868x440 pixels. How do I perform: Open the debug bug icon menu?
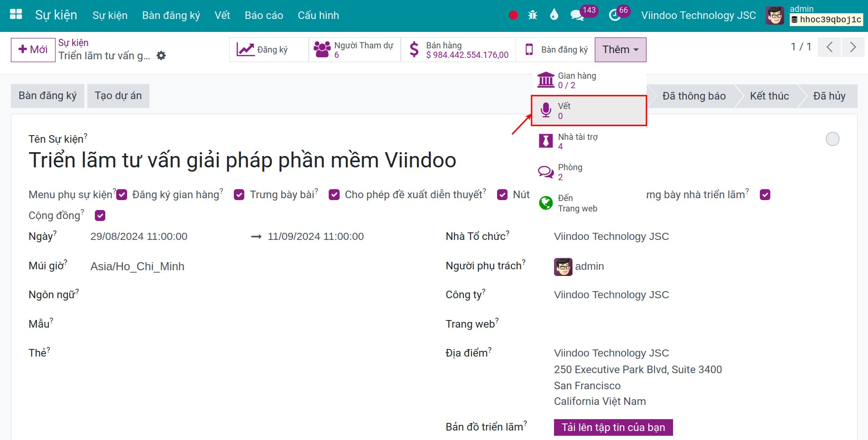click(533, 15)
